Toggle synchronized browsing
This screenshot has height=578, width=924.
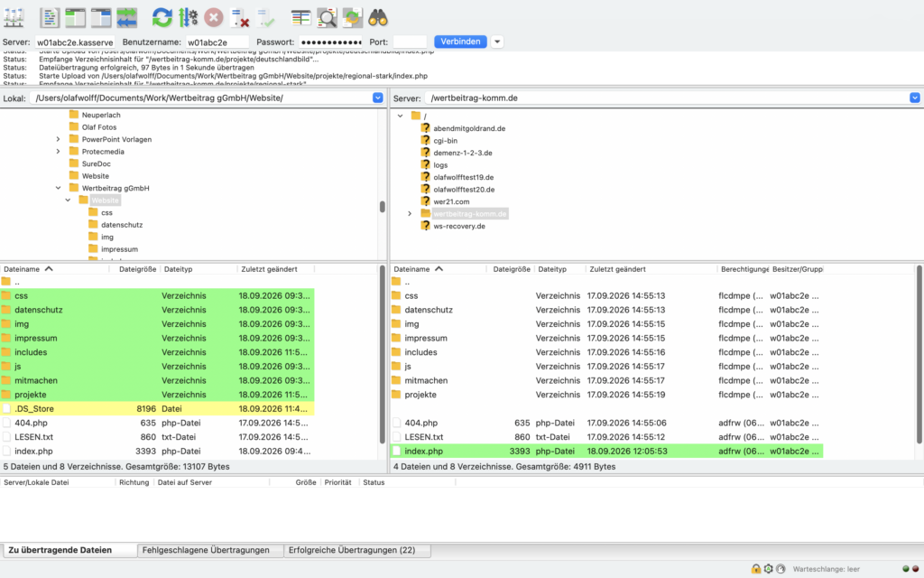click(352, 18)
